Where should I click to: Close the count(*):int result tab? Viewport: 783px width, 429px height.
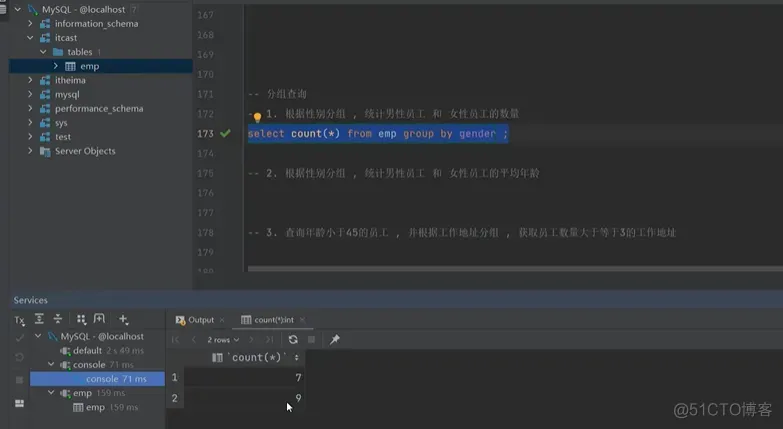302,320
